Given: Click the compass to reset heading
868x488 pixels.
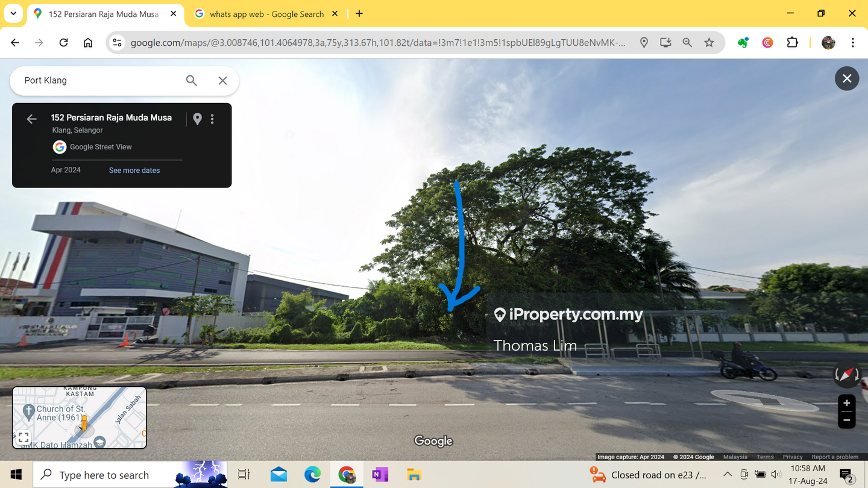Looking at the screenshot, I should point(846,374).
